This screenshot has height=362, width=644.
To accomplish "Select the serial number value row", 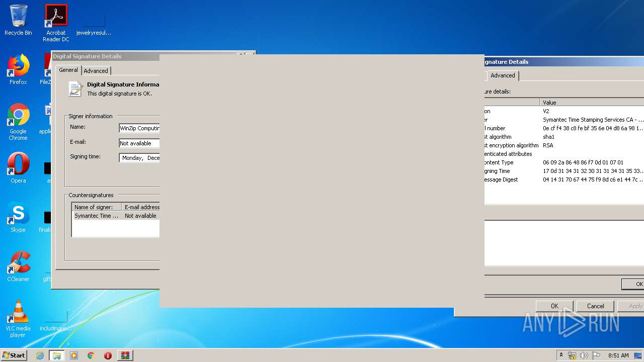I will [x=564, y=128].
